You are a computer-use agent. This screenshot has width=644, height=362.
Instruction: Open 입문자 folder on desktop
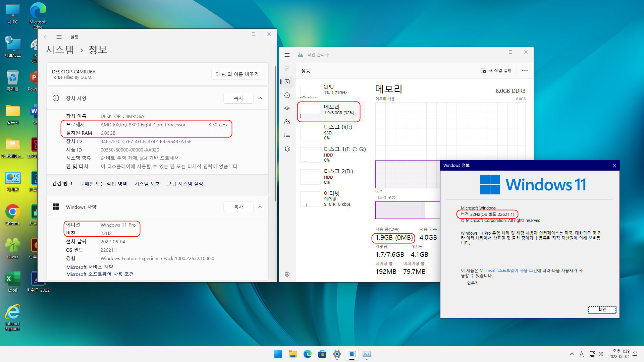pos(13,114)
